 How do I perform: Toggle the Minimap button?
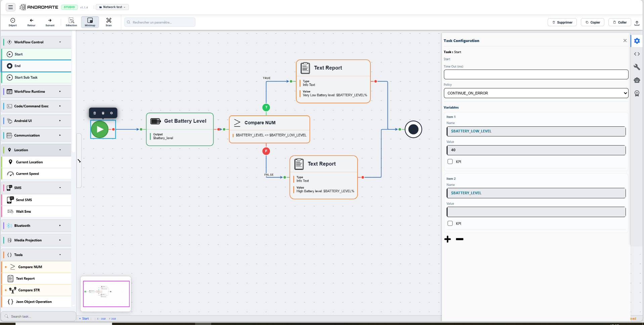[x=90, y=22]
